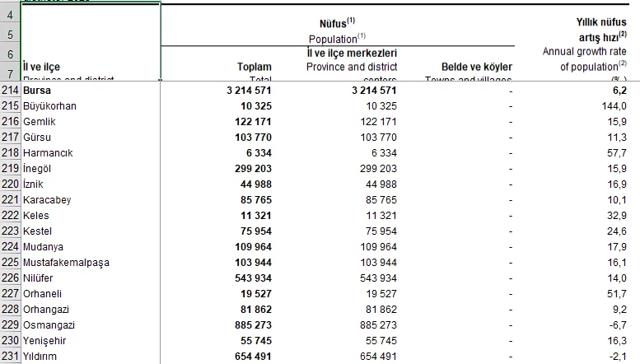The image size is (640, 364).
Task: Click the Bursa province name cell
Action: [x=91, y=91]
